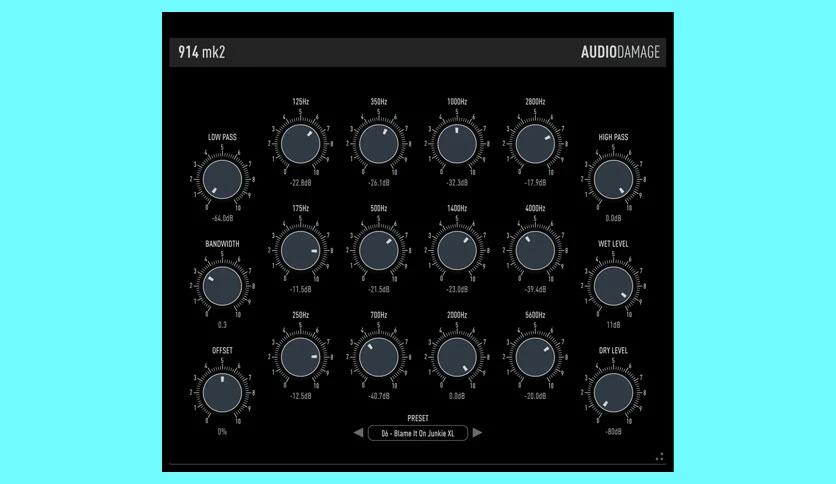Click the 1000Hz band knob
836x484 pixels.
click(457, 144)
